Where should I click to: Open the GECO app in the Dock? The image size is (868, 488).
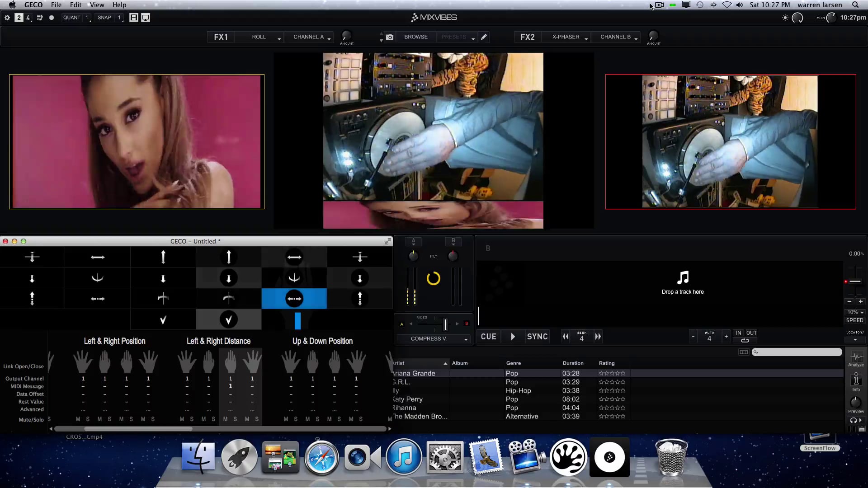tap(568, 457)
